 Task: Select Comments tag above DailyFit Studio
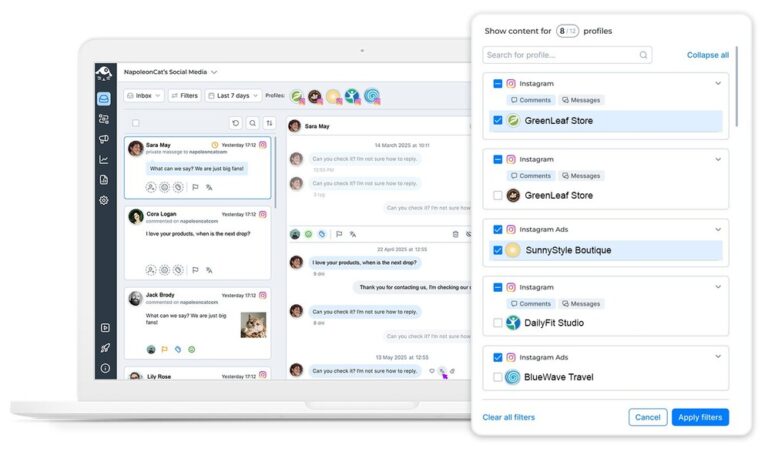coord(531,304)
